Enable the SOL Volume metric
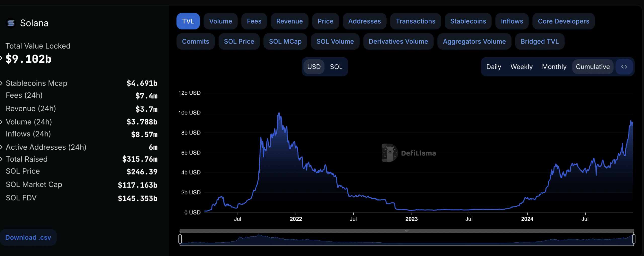Screen dimensions: 644x256 pyautogui.click(x=335, y=41)
